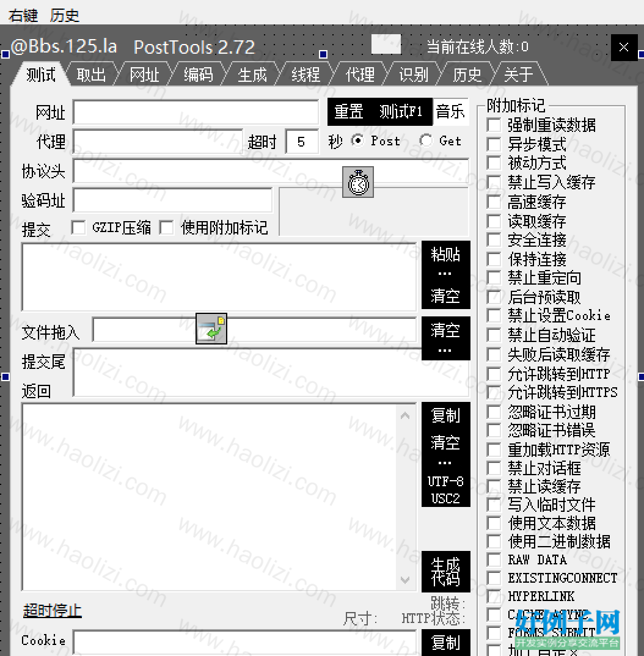Switch to the 代理 tab
This screenshot has width=644, height=656.
tap(360, 75)
